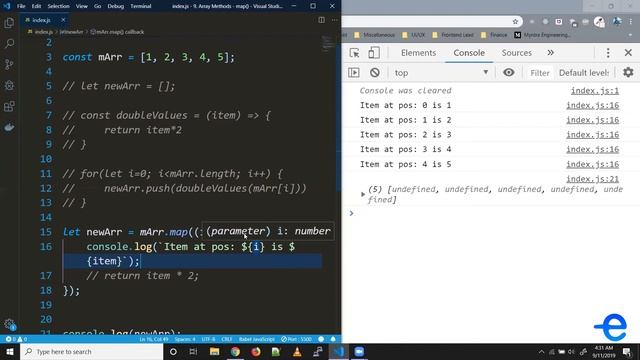Screen dimensions: 640x360
Task: Open the Go menu in VS Code
Action: [x=97, y=6]
